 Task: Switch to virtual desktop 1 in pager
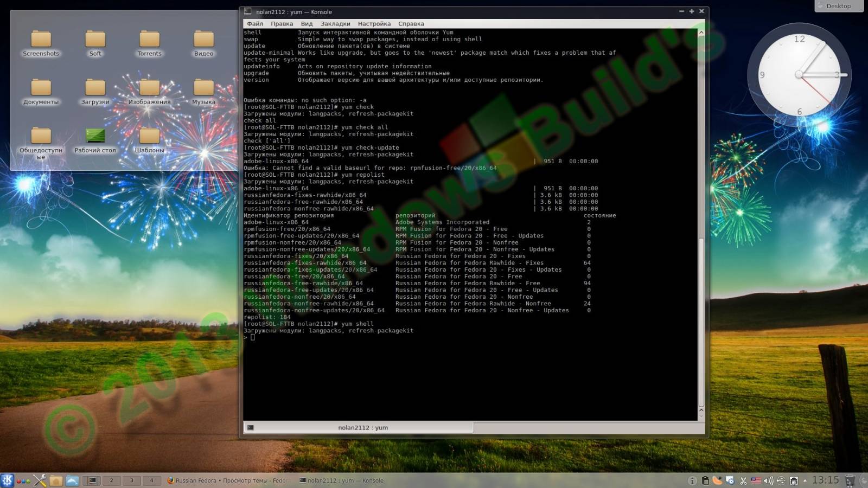[92, 480]
